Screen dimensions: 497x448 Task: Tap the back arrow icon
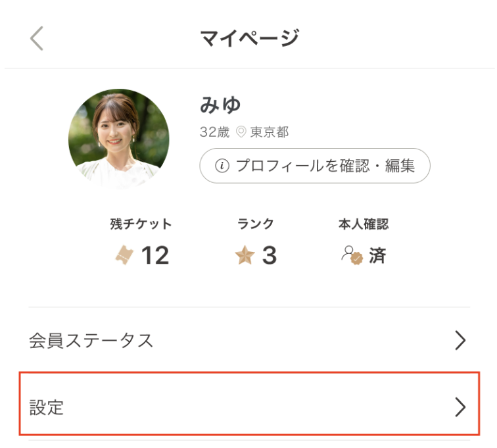coord(37,39)
